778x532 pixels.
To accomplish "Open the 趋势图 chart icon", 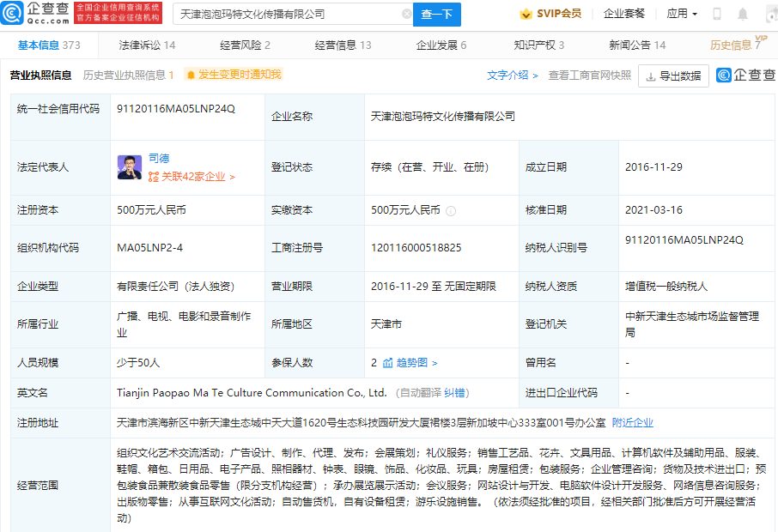I will coord(387,363).
